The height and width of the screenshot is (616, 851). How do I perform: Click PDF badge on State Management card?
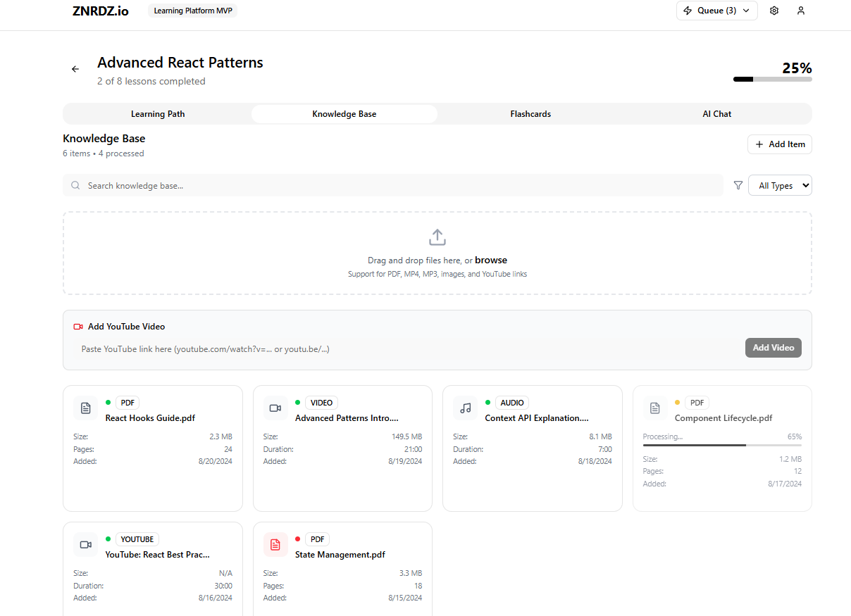pyautogui.click(x=318, y=539)
